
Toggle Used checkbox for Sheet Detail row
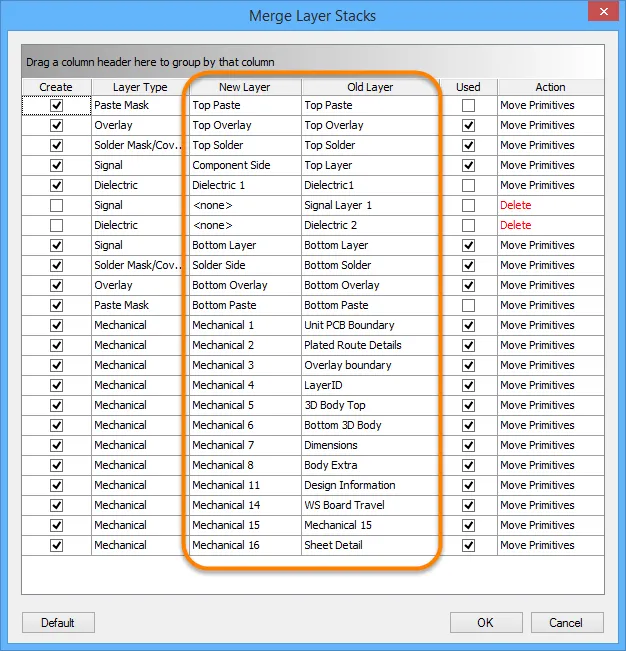click(x=468, y=545)
